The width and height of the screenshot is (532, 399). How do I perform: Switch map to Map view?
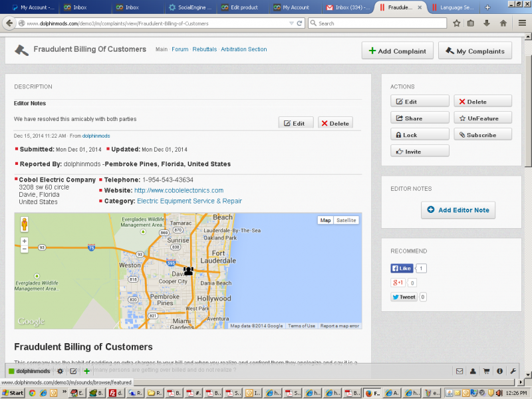325,220
